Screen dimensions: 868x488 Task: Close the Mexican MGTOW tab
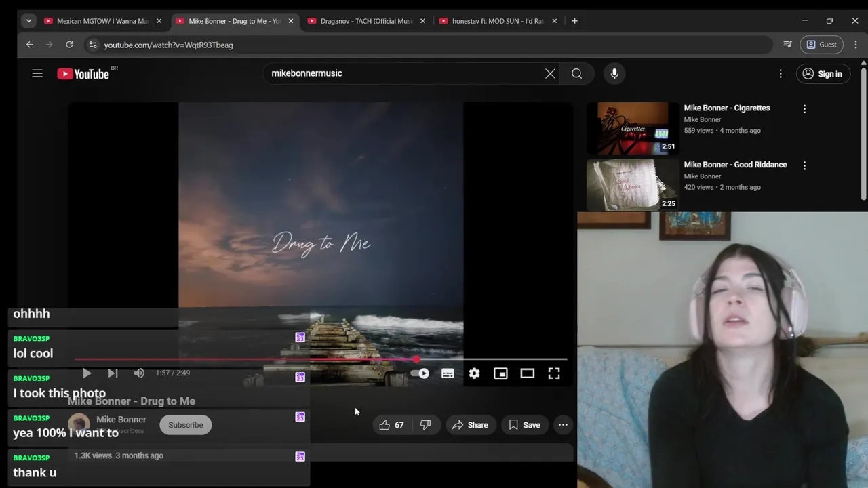click(159, 21)
